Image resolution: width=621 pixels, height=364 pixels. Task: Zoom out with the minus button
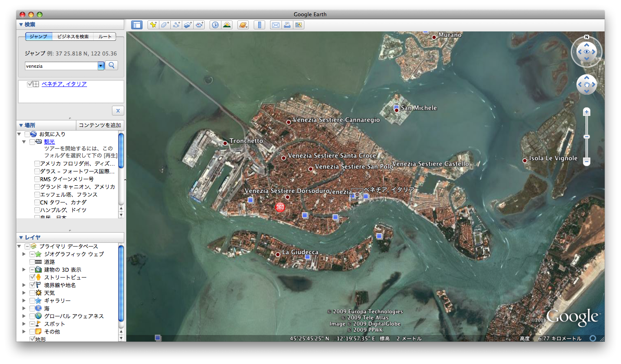(x=587, y=162)
